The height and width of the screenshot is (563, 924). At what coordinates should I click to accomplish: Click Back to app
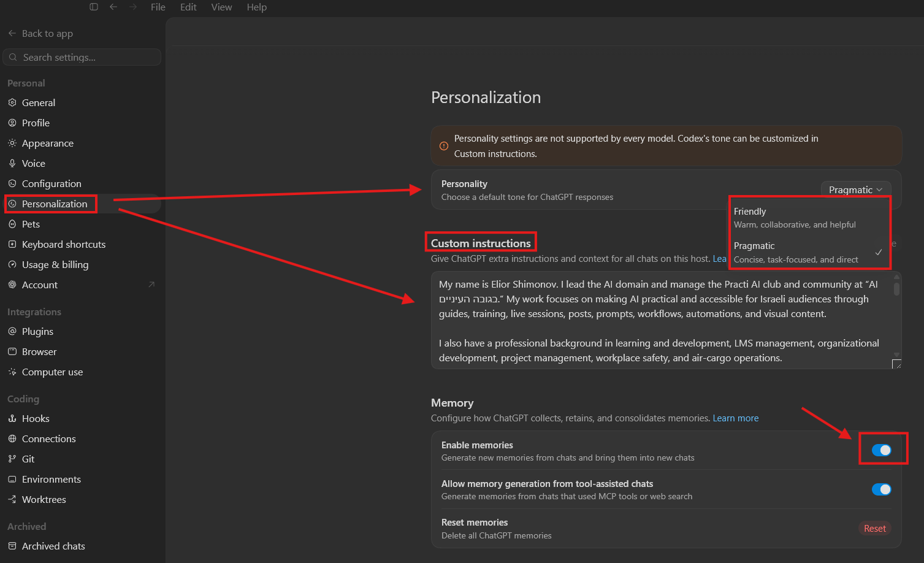click(40, 33)
